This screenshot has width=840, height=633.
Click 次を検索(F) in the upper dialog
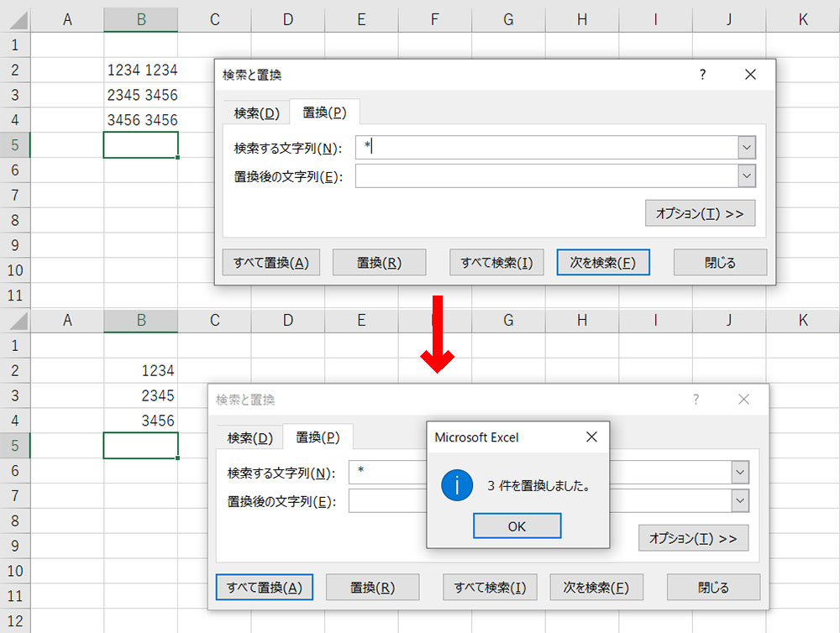point(602,262)
